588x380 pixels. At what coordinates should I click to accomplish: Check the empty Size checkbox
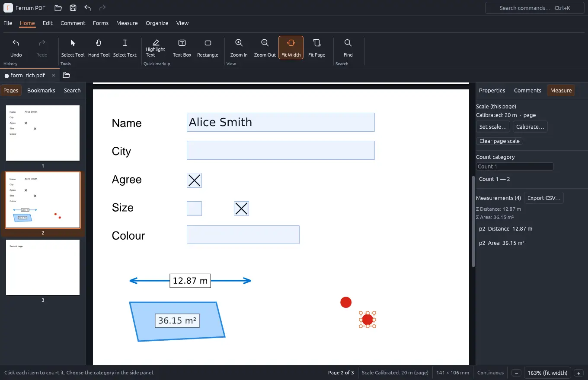click(194, 209)
